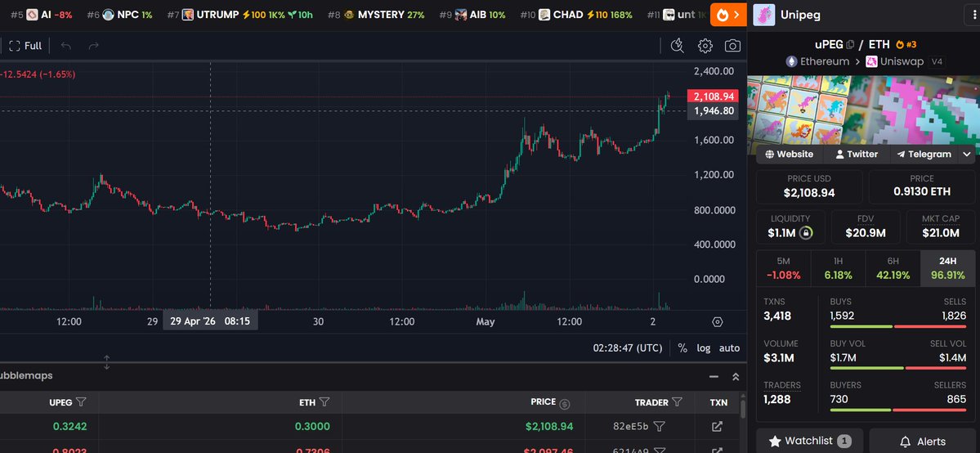Image resolution: width=980 pixels, height=453 pixels.
Task: Click the transactions list scrollbar
Action: (x=743, y=409)
